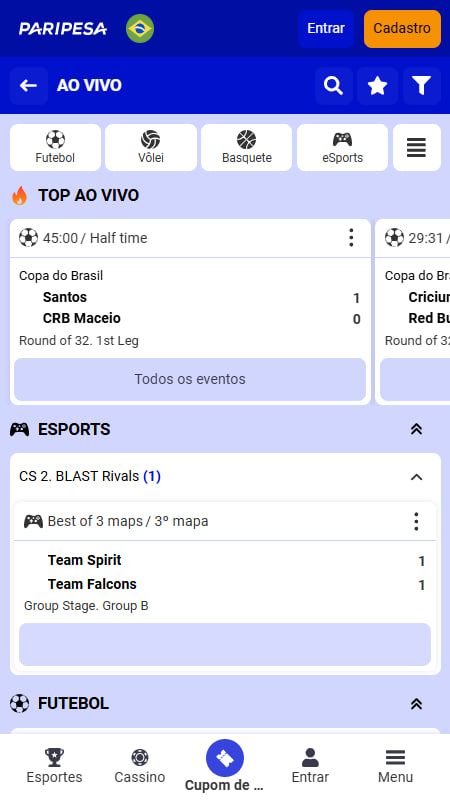
Task: Open the bet slip Cupom icon
Action: [225, 758]
